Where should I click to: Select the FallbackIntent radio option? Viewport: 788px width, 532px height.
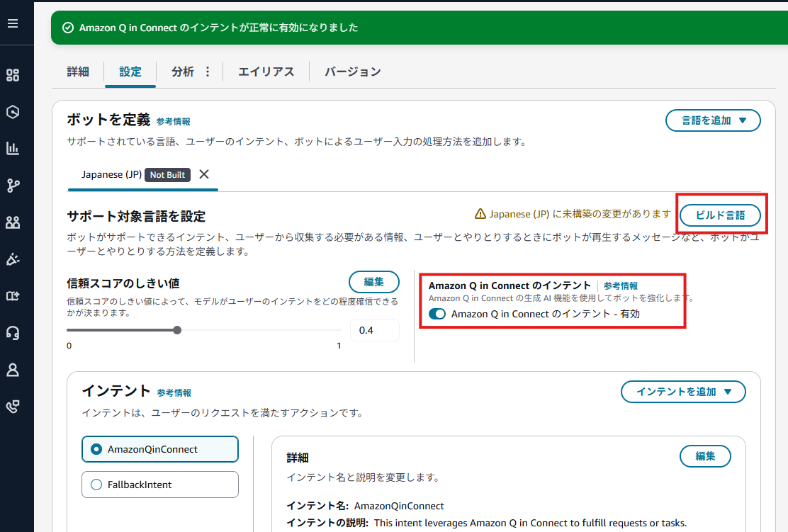tap(97, 485)
